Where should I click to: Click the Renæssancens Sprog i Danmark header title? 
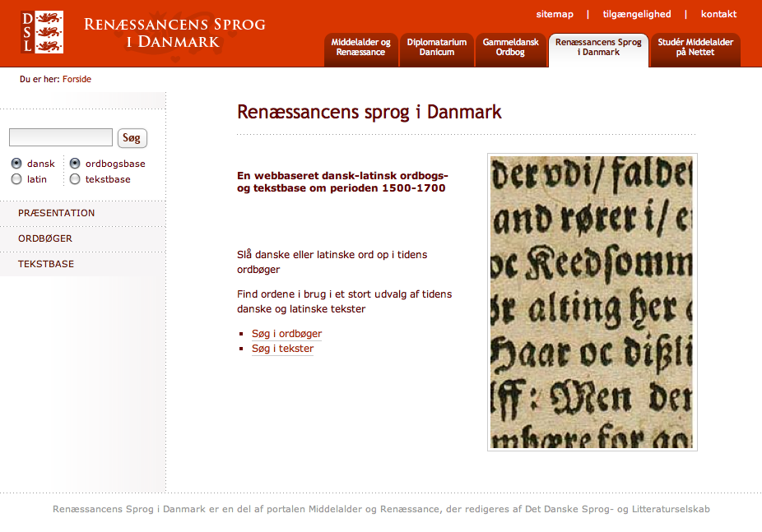tap(174, 32)
